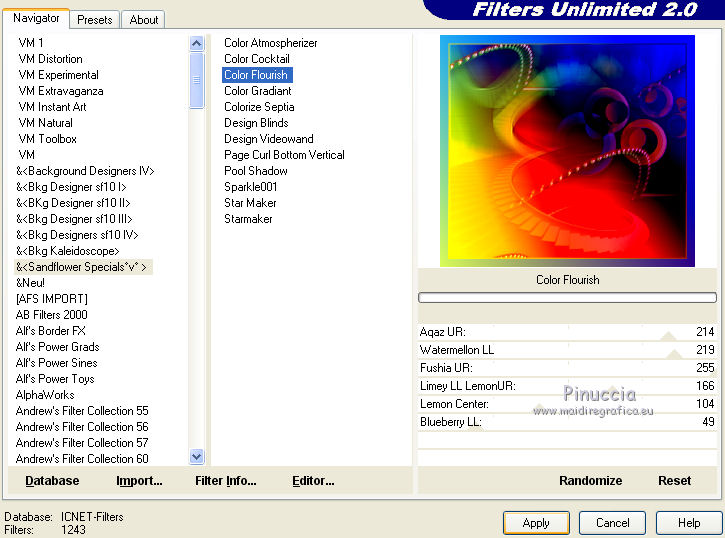The width and height of the screenshot is (725, 538).
Task: Select &<Bkg Designer sf10 III> category
Action: click(74, 219)
